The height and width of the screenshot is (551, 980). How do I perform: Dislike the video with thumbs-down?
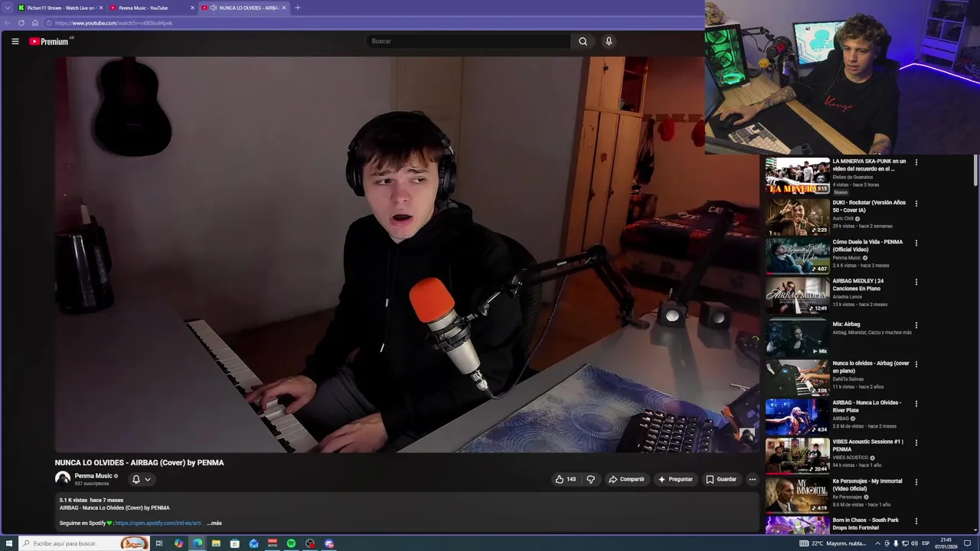coord(590,479)
